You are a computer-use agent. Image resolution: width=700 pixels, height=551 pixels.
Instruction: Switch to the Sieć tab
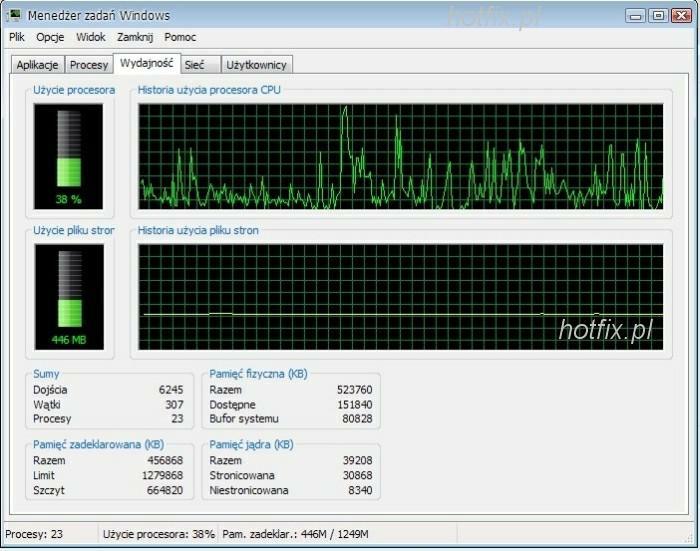[x=194, y=65]
